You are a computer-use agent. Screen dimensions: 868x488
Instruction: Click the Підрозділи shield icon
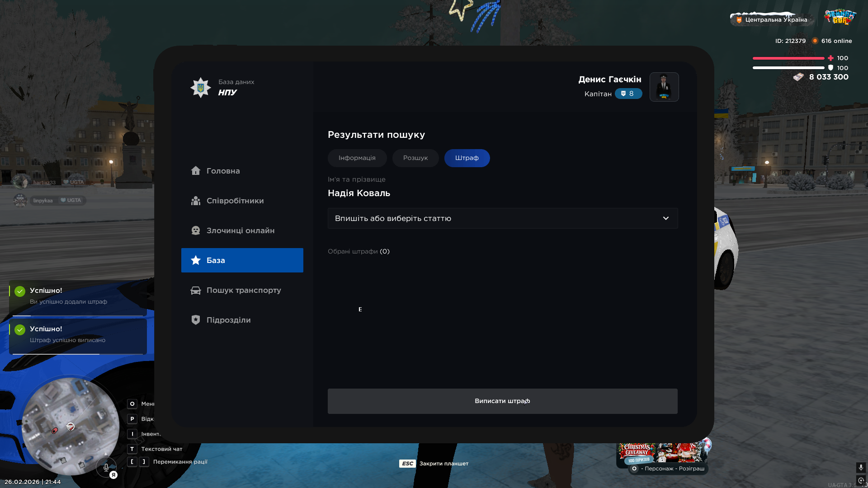(x=195, y=320)
